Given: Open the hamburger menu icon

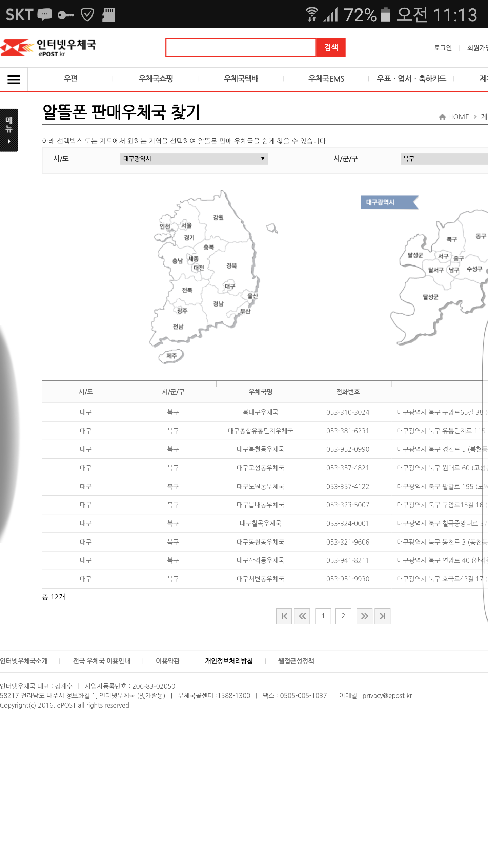Looking at the screenshot, I should (14, 79).
